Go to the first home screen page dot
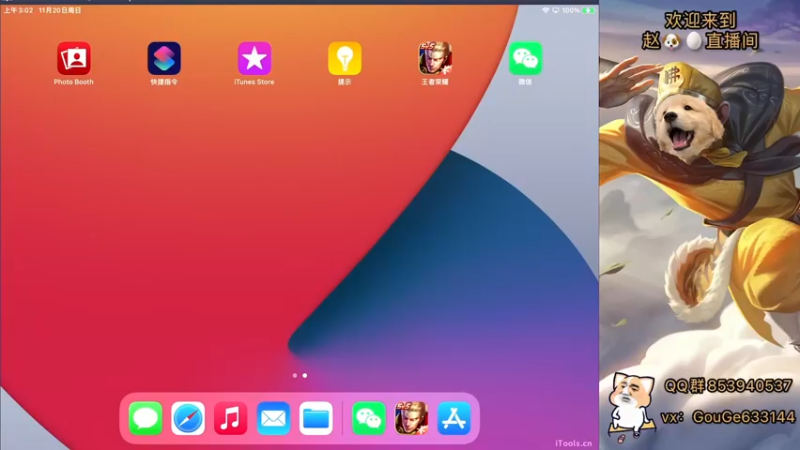 (x=295, y=376)
